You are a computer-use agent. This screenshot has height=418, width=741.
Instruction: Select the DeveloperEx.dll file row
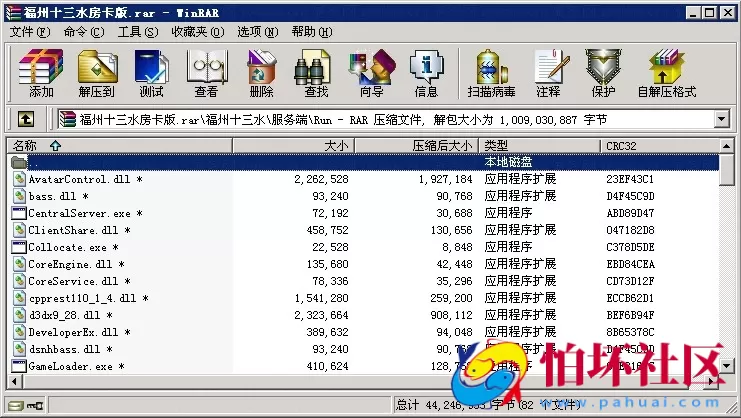click(363, 332)
